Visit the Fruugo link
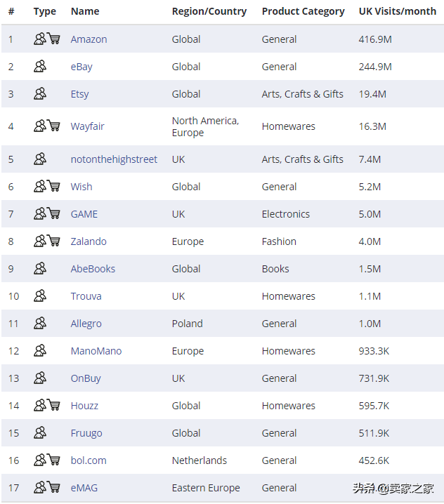444x504 pixels. tap(86, 433)
